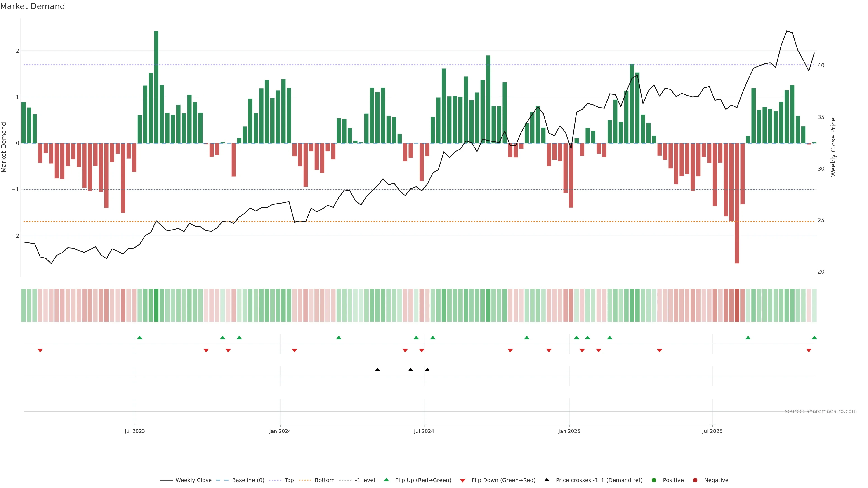868x488 pixels.
Task: Click the source: sharemaestro.com text
Action: pyautogui.click(x=821, y=411)
